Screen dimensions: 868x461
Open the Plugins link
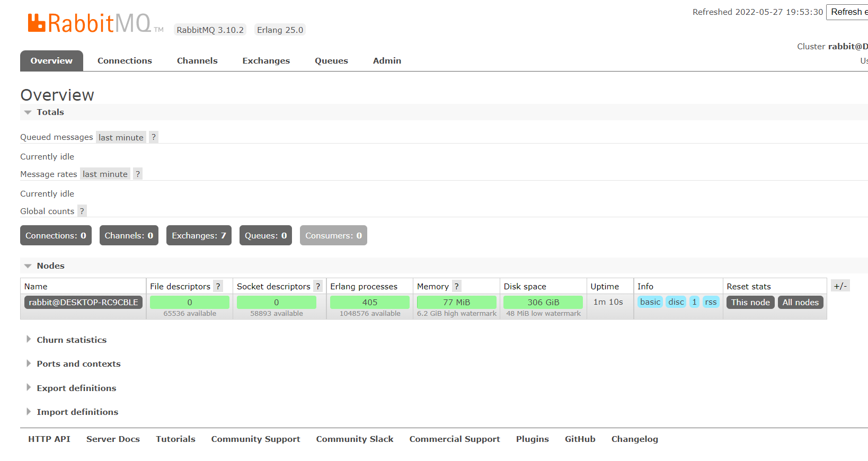(x=533, y=439)
